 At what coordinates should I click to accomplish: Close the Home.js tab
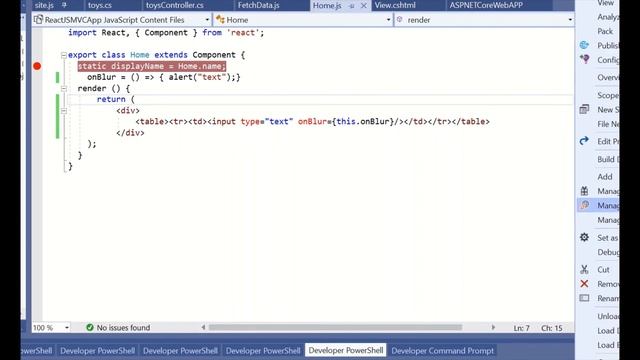coord(364,6)
